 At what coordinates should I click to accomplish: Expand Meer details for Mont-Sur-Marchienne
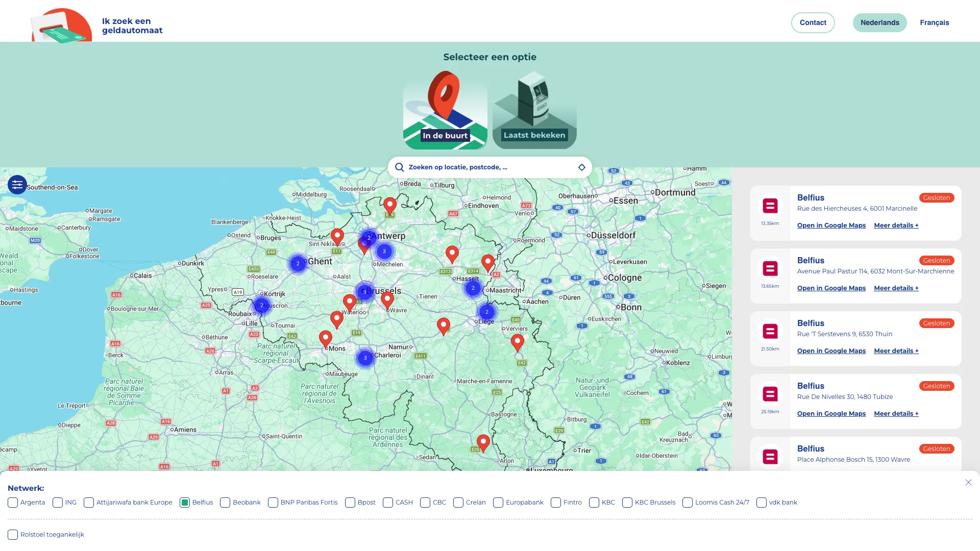pyautogui.click(x=896, y=288)
